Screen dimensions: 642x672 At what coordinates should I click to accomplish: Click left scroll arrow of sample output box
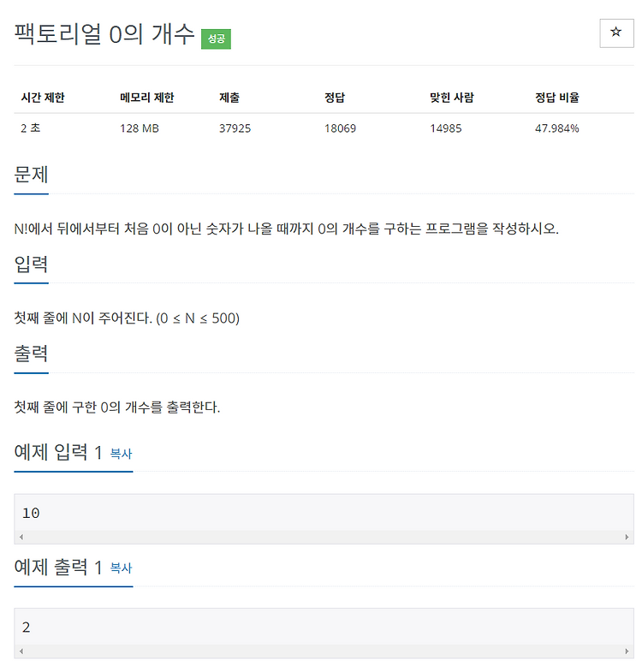point(21,651)
